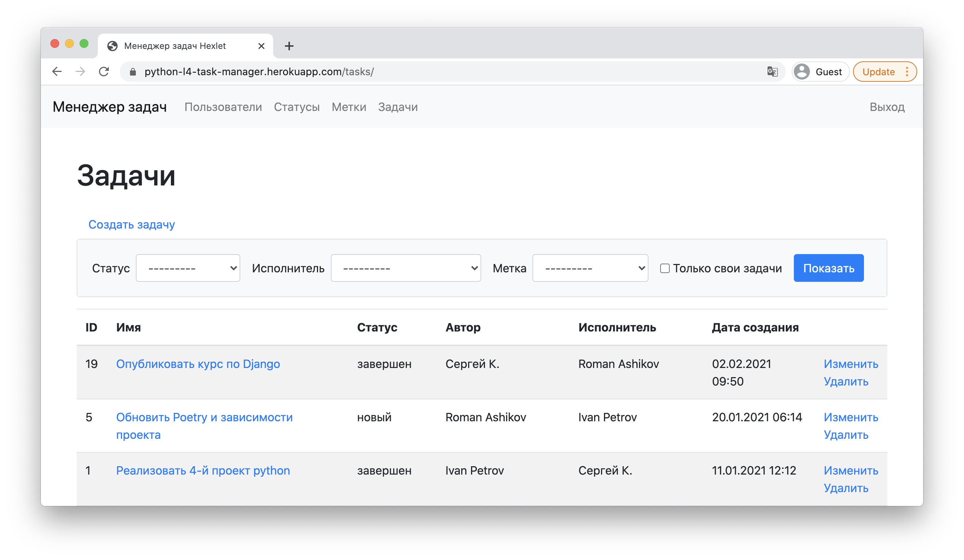Enable the 'Только свои задачи' checkbox
964x560 pixels.
tap(665, 268)
